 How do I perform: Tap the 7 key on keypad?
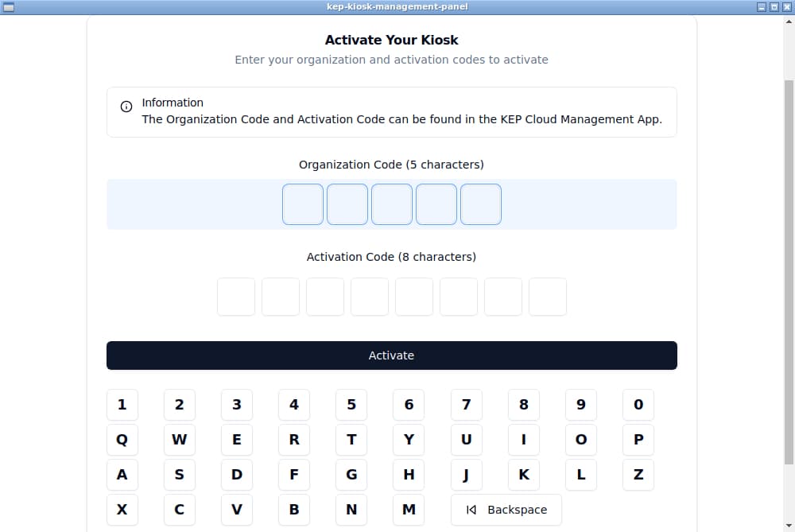(467, 405)
